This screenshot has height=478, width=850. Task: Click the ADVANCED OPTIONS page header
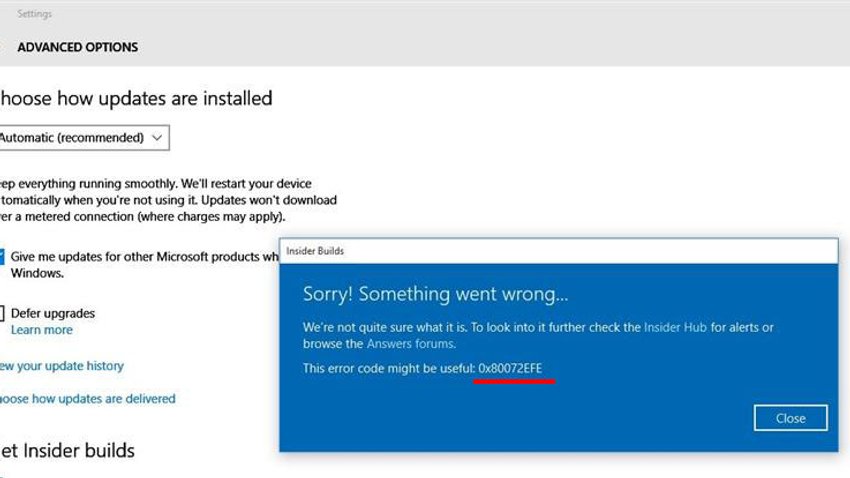tap(78, 47)
